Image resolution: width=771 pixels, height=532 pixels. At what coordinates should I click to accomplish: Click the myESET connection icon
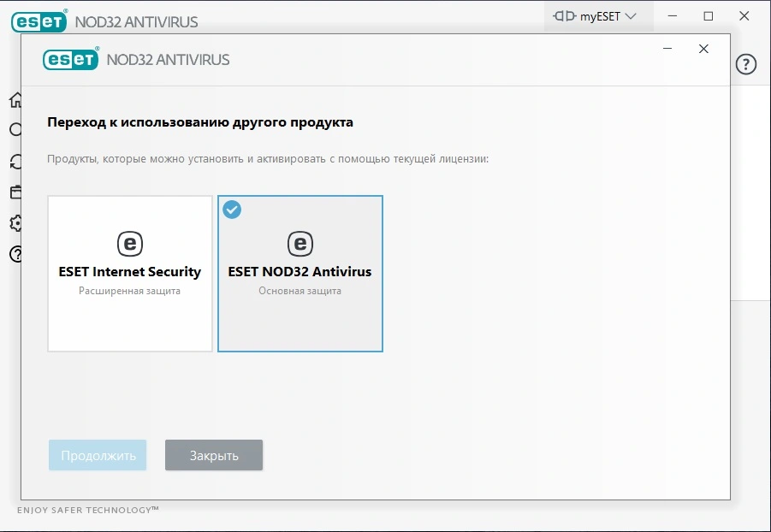(564, 16)
